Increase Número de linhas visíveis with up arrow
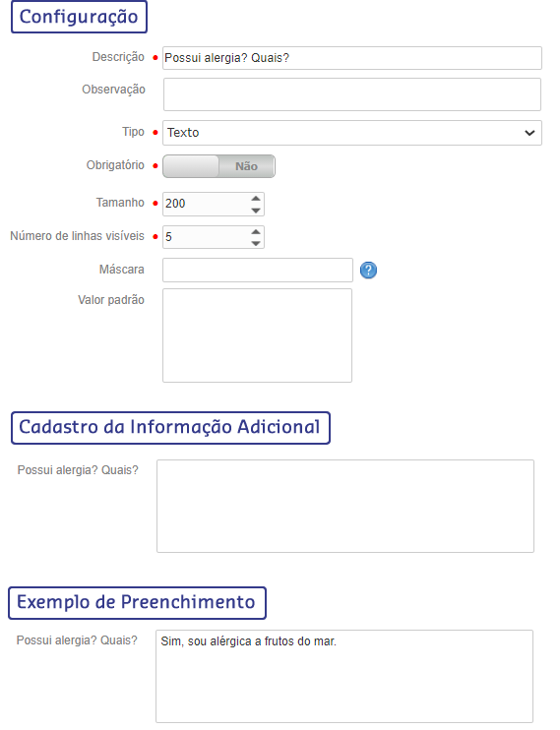 tap(255, 231)
